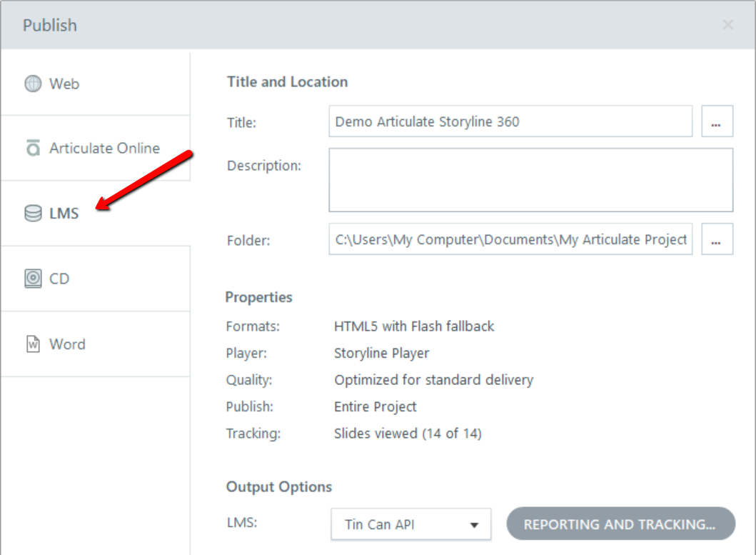The image size is (756, 555).
Task: Open the CD publish tab
Action: tap(96, 279)
